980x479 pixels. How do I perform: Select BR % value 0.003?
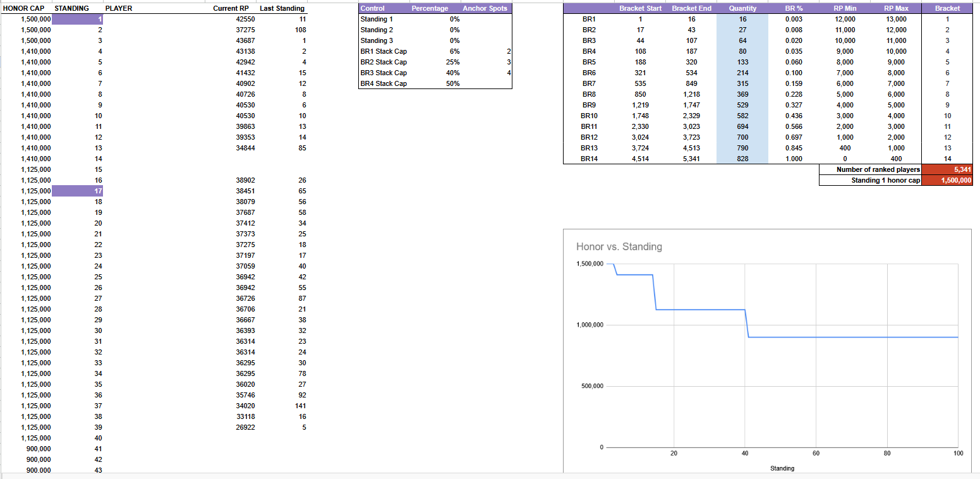pos(794,19)
